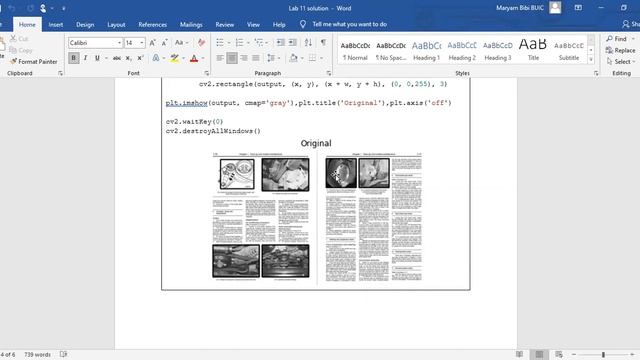Open font size dropdown
Viewport: 640px width, 360px height.
(142, 43)
